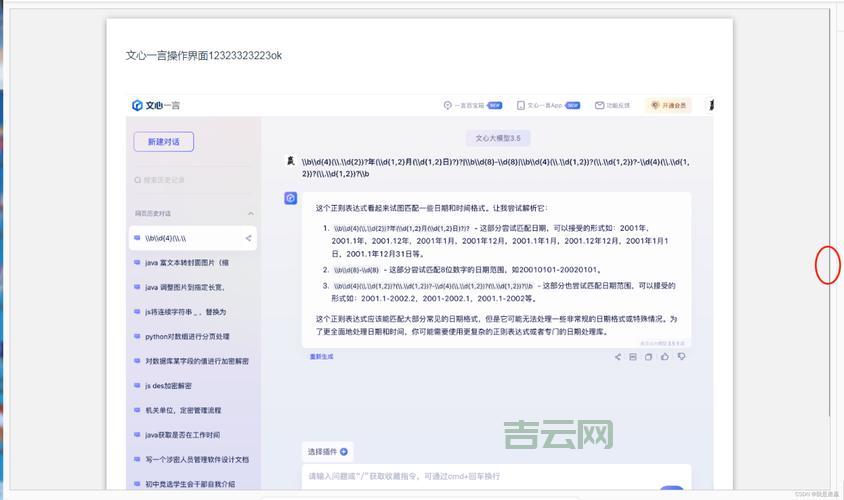Collapse the 网页历史对话 history section
Viewport: 844px width, 500px height.
pyautogui.click(x=251, y=214)
